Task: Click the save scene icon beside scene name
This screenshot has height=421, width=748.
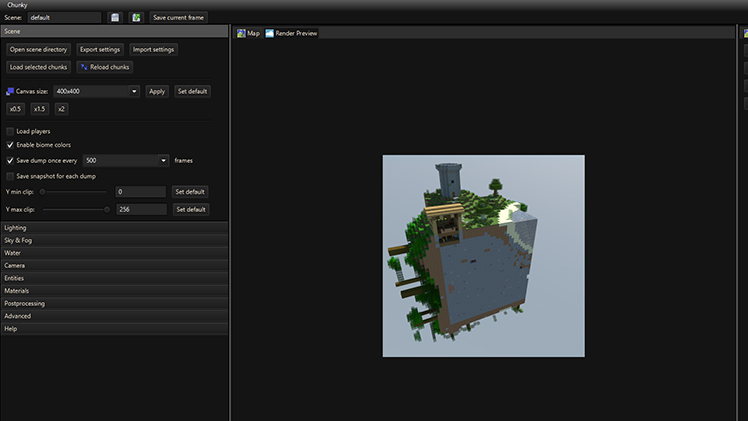Action: pos(116,18)
